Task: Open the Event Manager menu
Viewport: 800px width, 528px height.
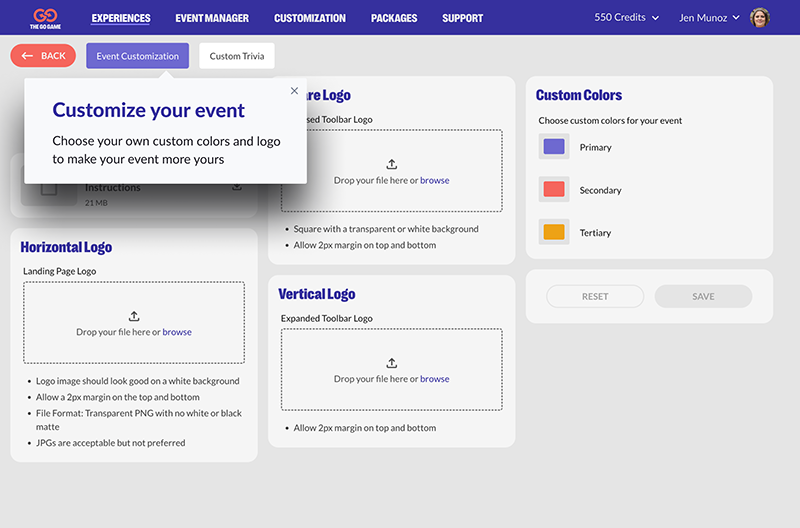Action: coord(212,18)
